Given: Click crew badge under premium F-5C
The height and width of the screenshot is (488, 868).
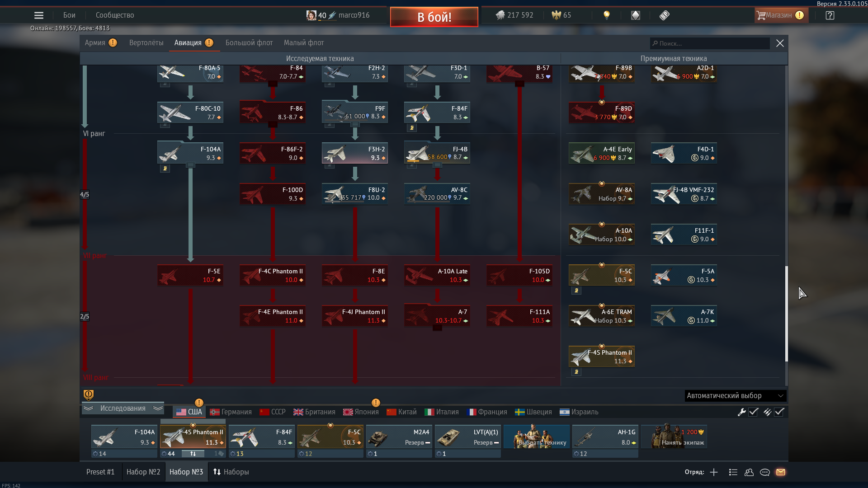Looking at the screenshot, I should pyautogui.click(x=576, y=291).
